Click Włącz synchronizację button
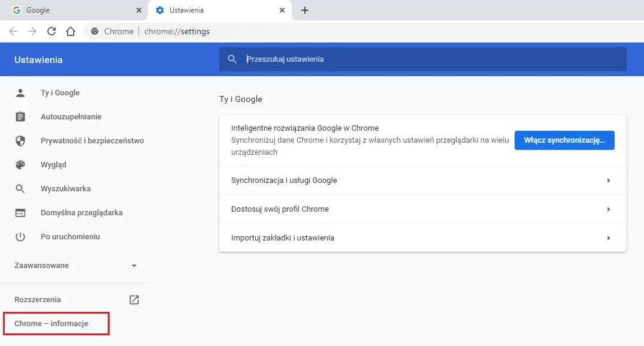644x346 pixels. [564, 140]
